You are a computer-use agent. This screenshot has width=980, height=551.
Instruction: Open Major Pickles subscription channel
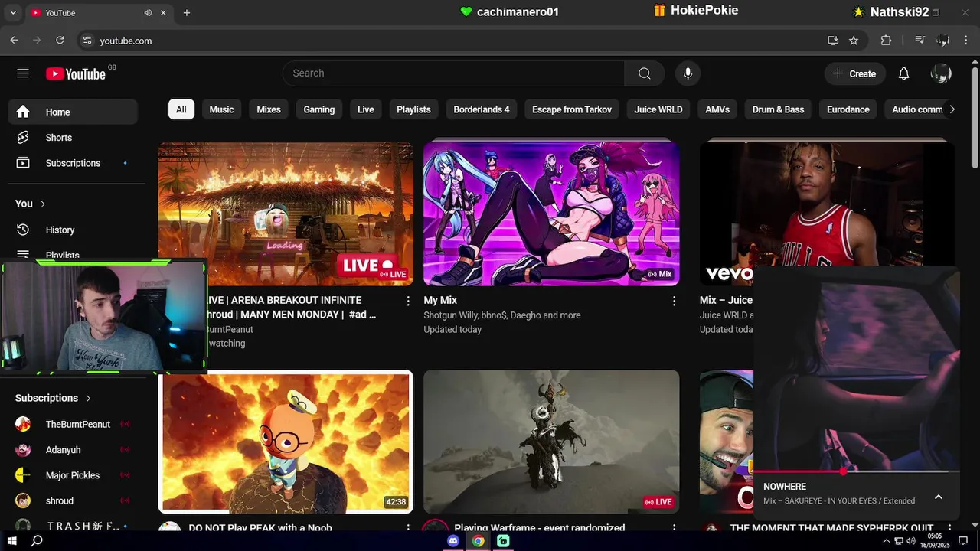click(x=73, y=475)
